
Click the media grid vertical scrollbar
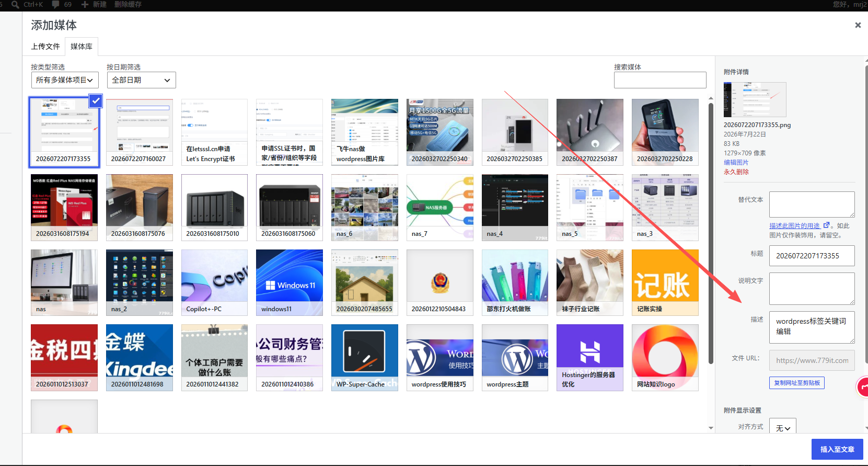711,233
